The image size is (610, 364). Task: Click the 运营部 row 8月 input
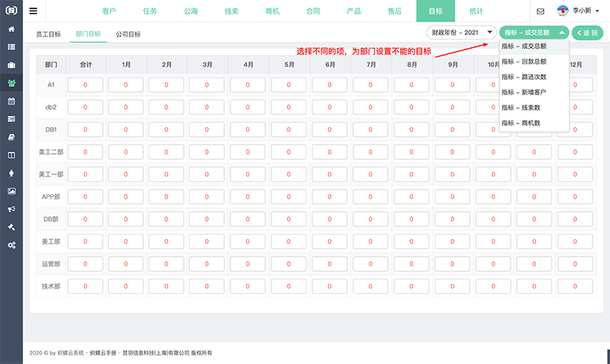tap(411, 264)
